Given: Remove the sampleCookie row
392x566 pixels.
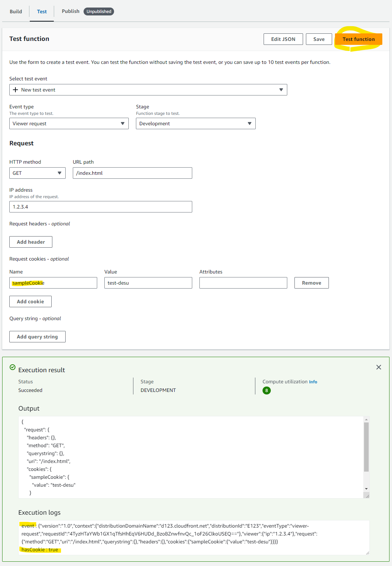Looking at the screenshot, I should (312, 283).
